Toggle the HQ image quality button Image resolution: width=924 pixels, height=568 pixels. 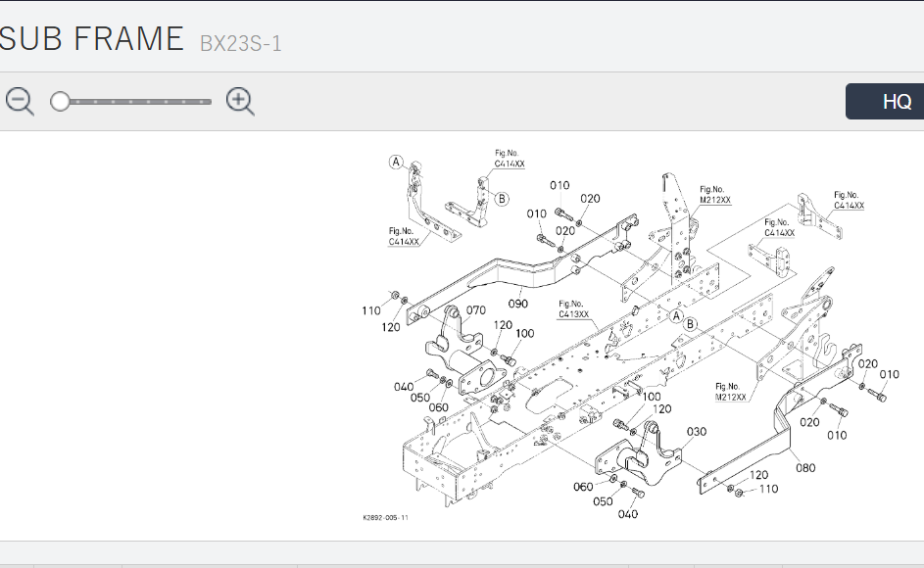point(885,101)
